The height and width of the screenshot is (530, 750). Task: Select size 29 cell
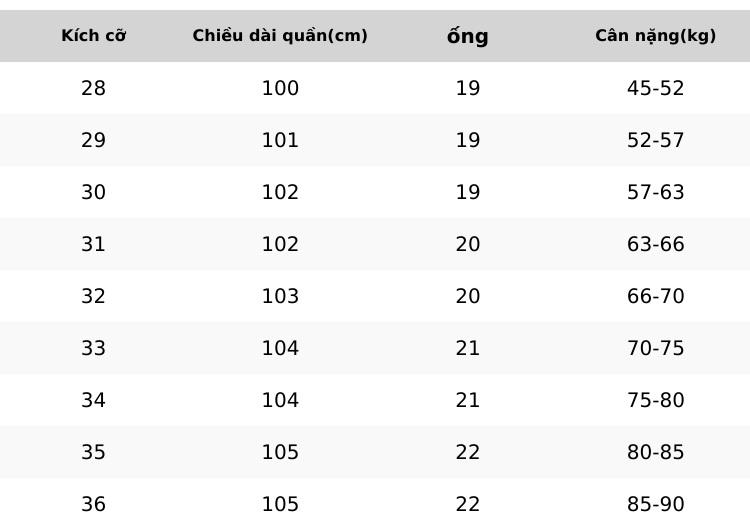pos(93,140)
